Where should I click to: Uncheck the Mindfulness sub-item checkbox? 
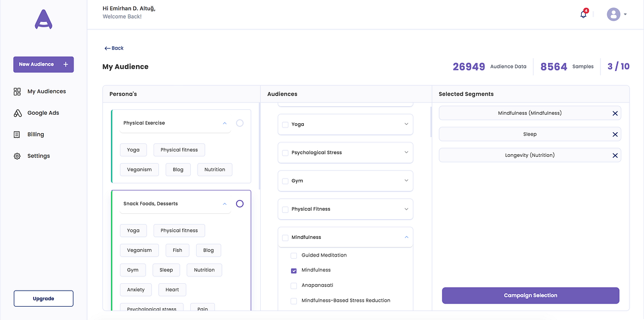pos(294,270)
